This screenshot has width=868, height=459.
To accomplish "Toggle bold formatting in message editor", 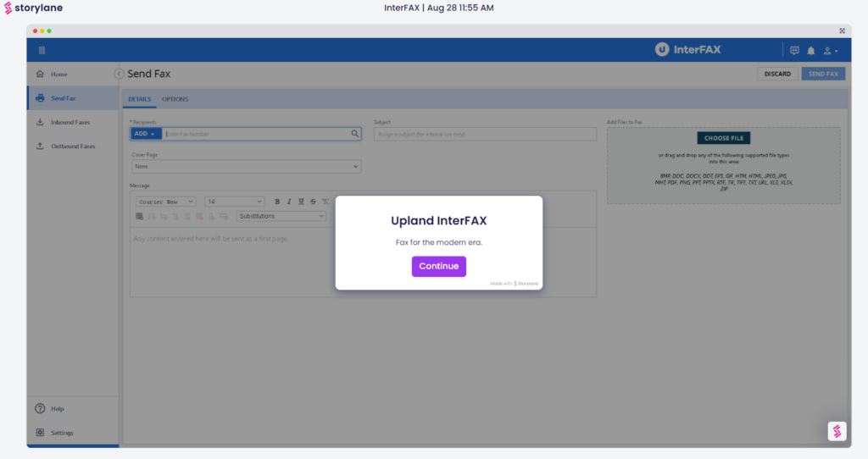I will [x=277, y=202].
